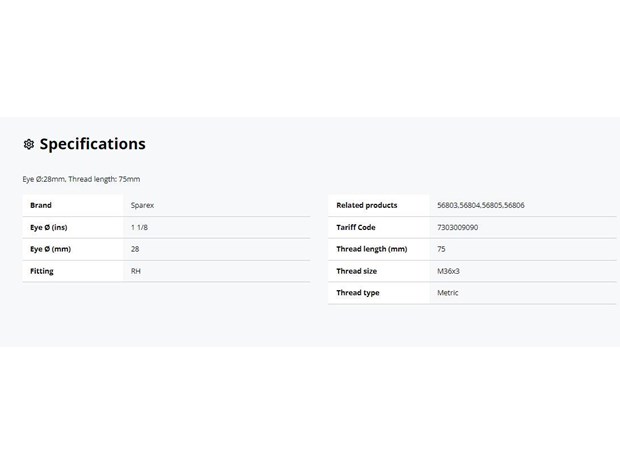Click the 75 thread length value
The width and height of the screenshot is (620, 465).
(441, 249)
